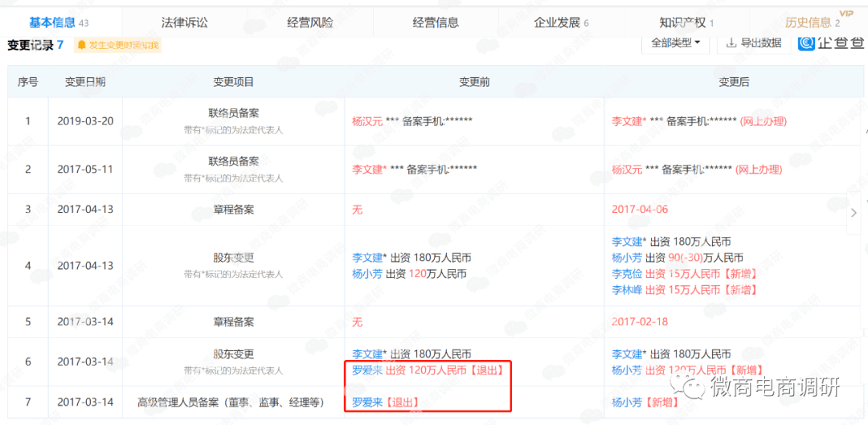This screenshot has height=425, width=868.
Task: Open 杨小芳 link in row 6 变更后
Action: pos(627,370)
